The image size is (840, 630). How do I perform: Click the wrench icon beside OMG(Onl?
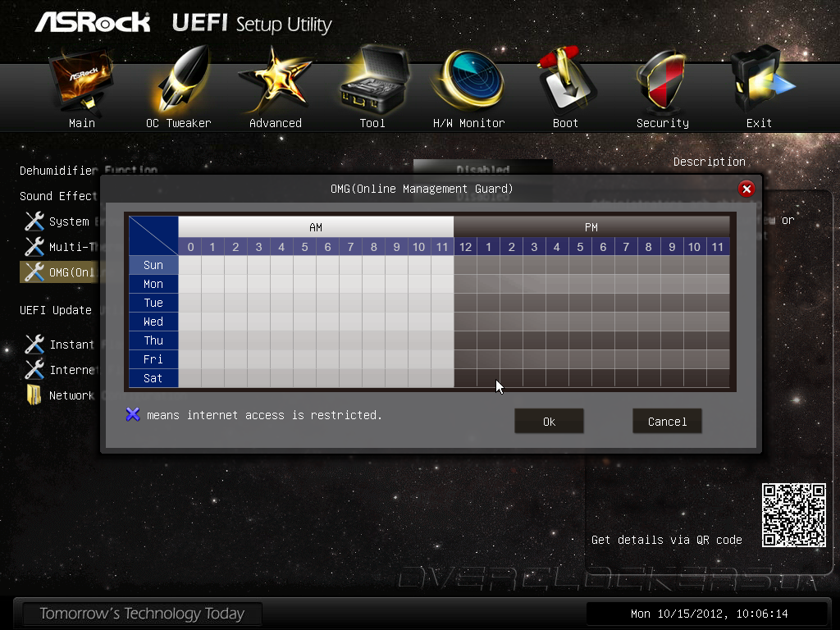point(34,272)
